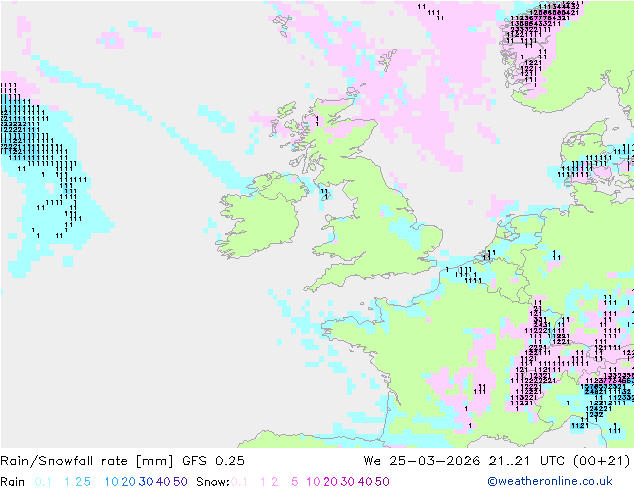Click the weatheronline.co.uk copyright link
Image resolution: width=634 pixels, height=490 pixels.
549,481
